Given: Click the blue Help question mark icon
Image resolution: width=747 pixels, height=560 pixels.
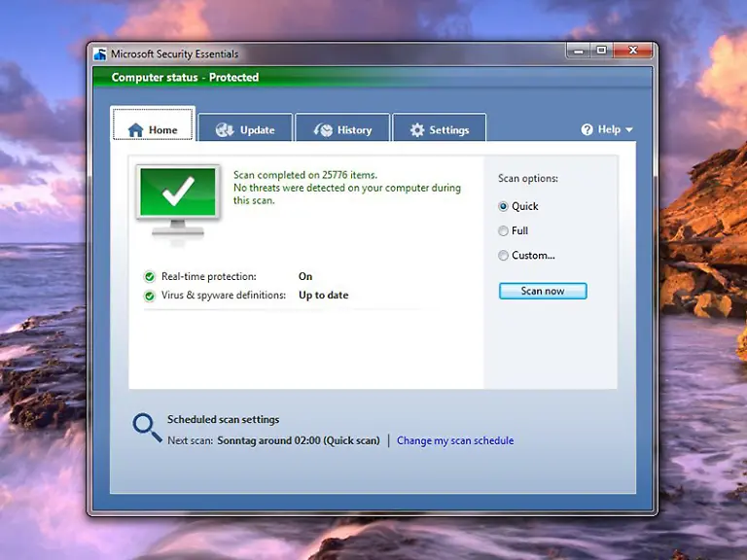Looking at the screenshot, I should (x=587, y=129).
